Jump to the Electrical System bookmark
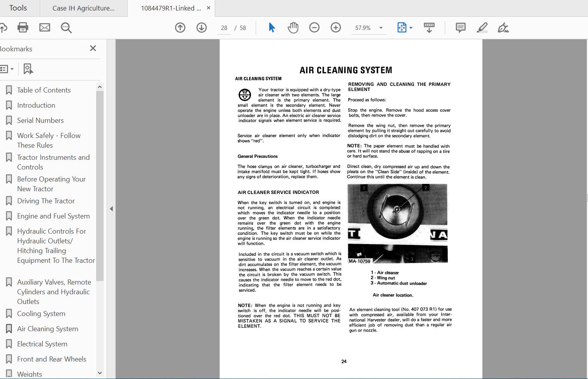 tap(42, 344)
